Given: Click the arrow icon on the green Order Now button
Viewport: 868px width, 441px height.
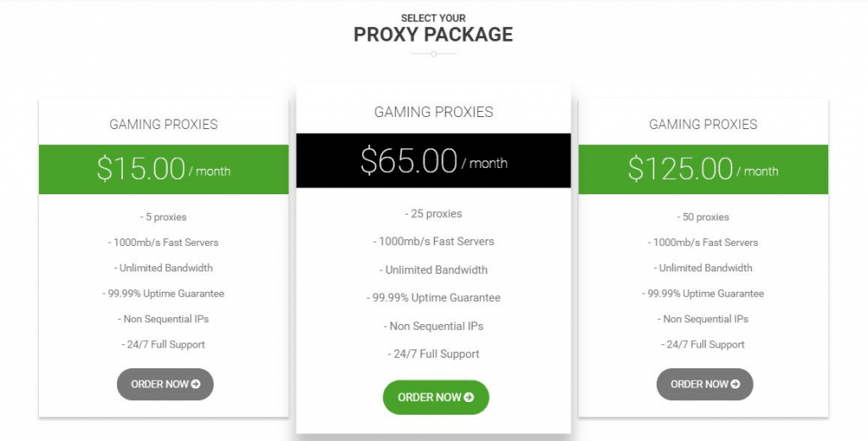Looking at the screenshot, I should [469, 397].
